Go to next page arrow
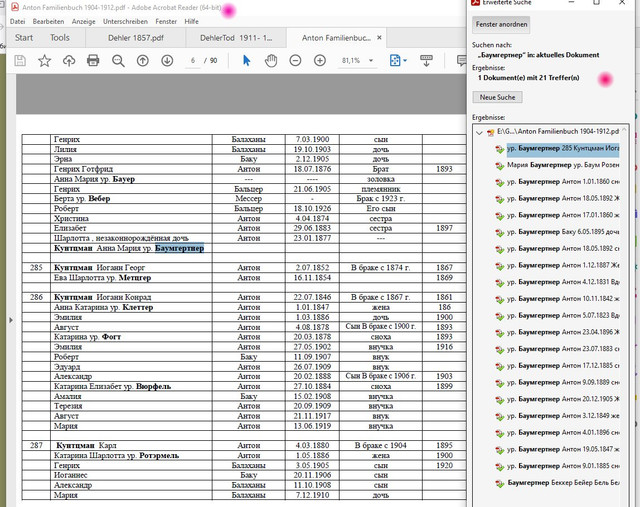The height and width of the screenshot is (507, 640). [x=167, y=61]
